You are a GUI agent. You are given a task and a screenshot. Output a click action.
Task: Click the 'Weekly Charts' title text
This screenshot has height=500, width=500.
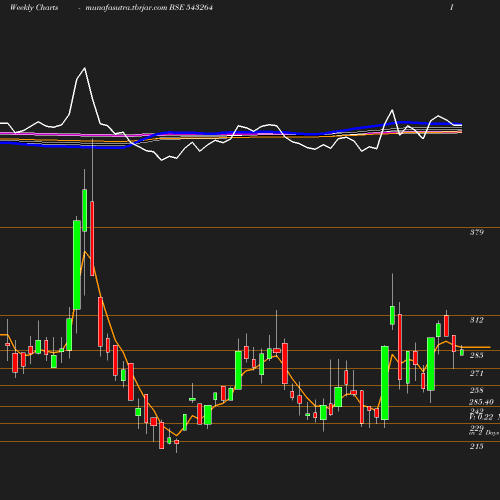tap(34, 8)
